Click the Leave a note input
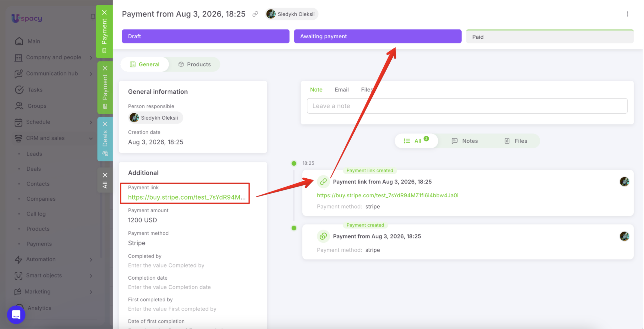This screenshot has height=329, width=644. [x=467, y=106]
